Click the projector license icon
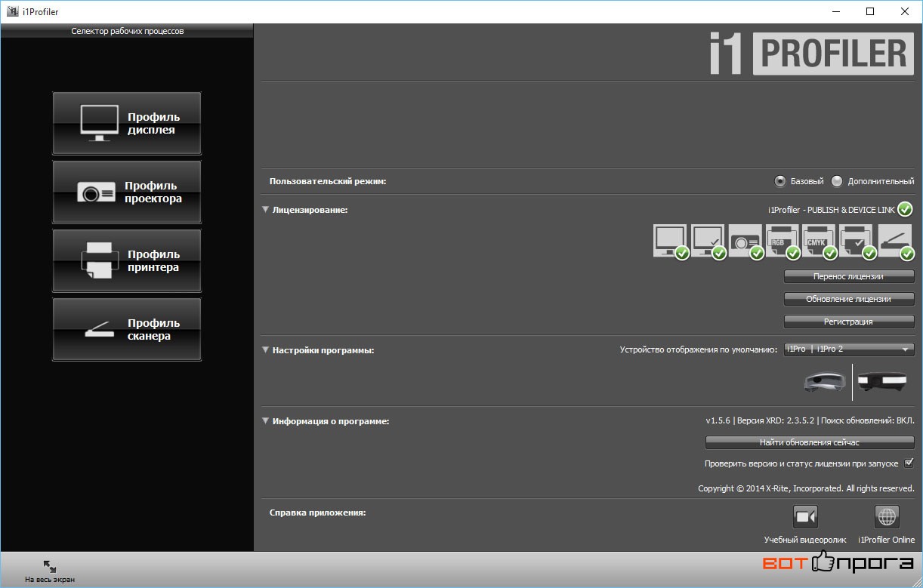The height and width of the screenshot is (588, 923). pyautogui.click(x=745, y=242)
